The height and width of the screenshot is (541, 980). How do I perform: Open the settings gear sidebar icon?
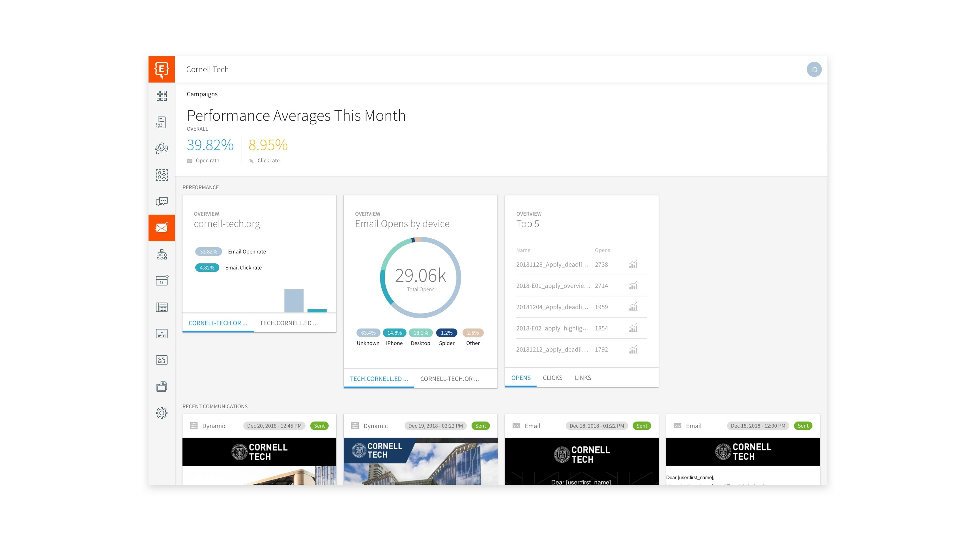click(x=162, y=413)
